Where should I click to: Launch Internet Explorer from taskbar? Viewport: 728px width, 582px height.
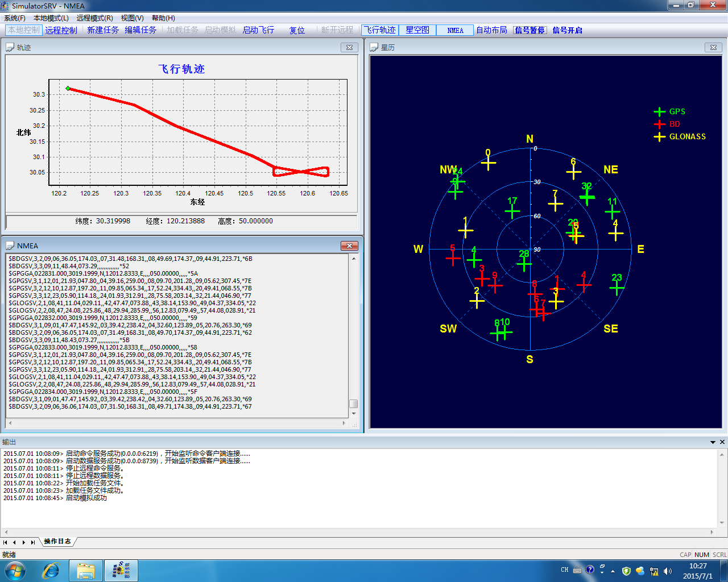[52, 570]
